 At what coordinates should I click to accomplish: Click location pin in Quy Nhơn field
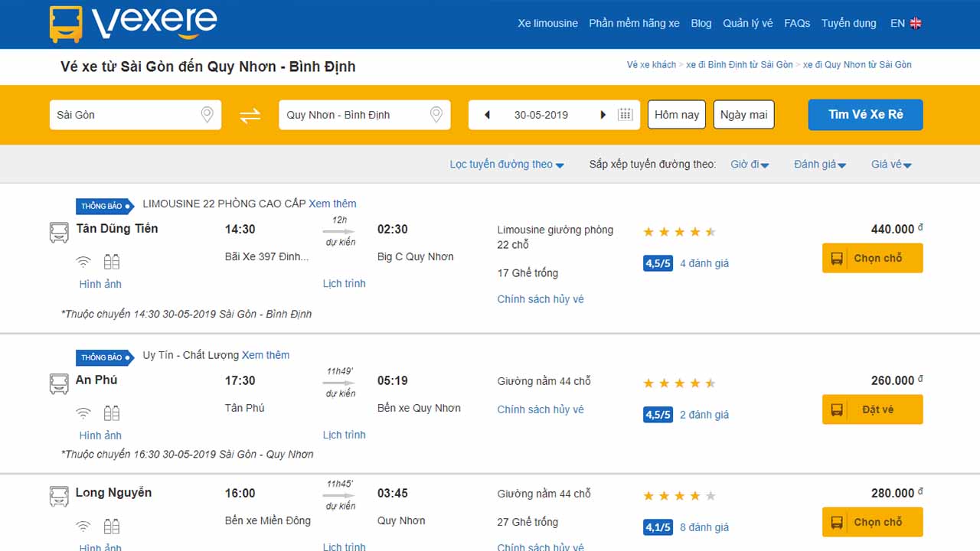point(436,115)
